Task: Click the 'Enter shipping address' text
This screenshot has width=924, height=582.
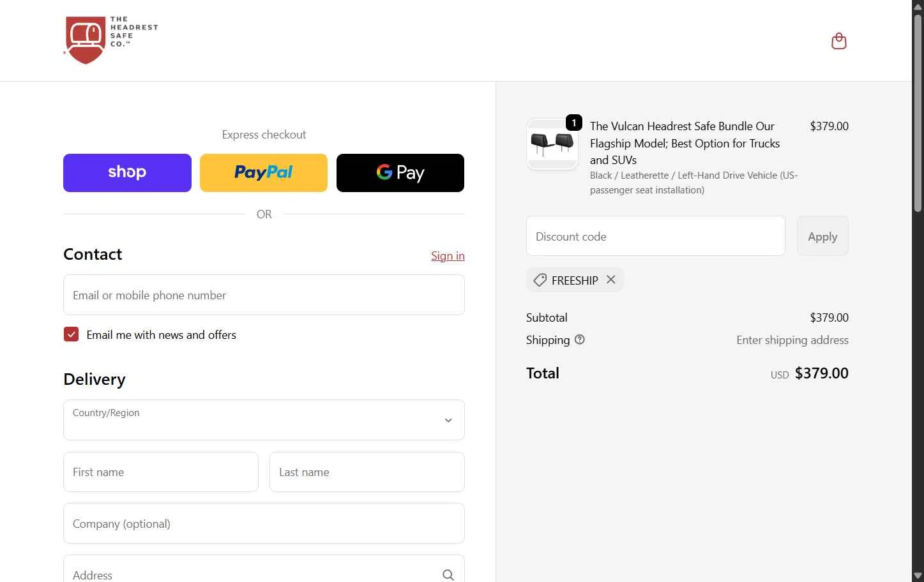Action: tap(792, 340)
